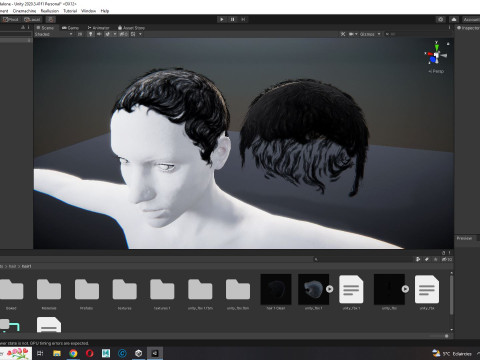Open the Baked folder
480x360 pixels.
(x=11, y=290)
